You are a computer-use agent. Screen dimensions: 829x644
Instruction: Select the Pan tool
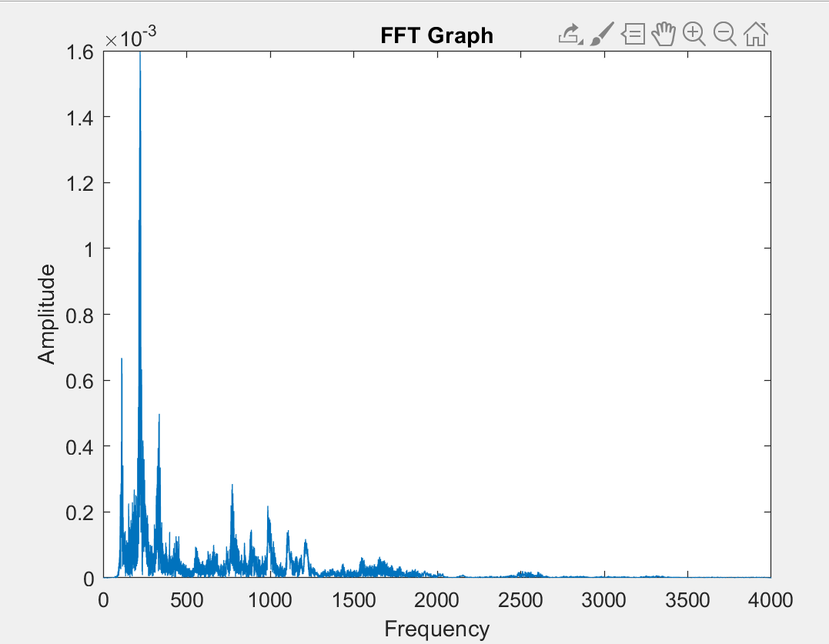pos(664,33)
